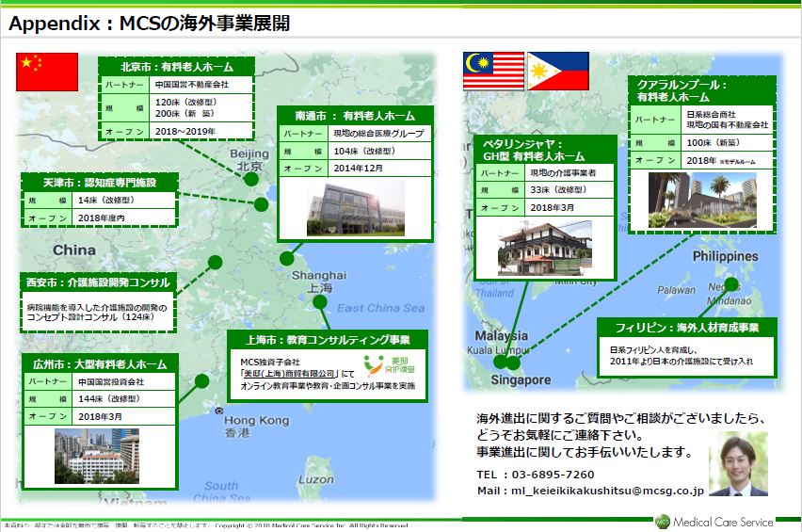Click the Medical Care Service logo
Image resolution: width=802 pixels, height=532 pixels.
[x=714, y=522]
